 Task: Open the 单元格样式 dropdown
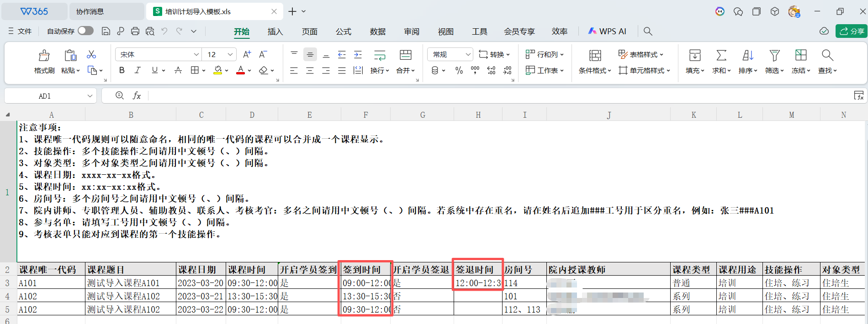pyautogui.click(x=644, y=70)
